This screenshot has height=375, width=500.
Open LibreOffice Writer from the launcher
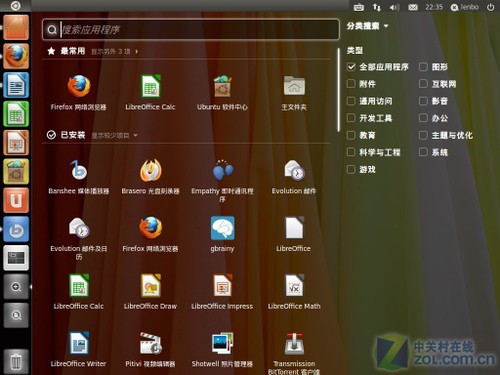point(16,85)
